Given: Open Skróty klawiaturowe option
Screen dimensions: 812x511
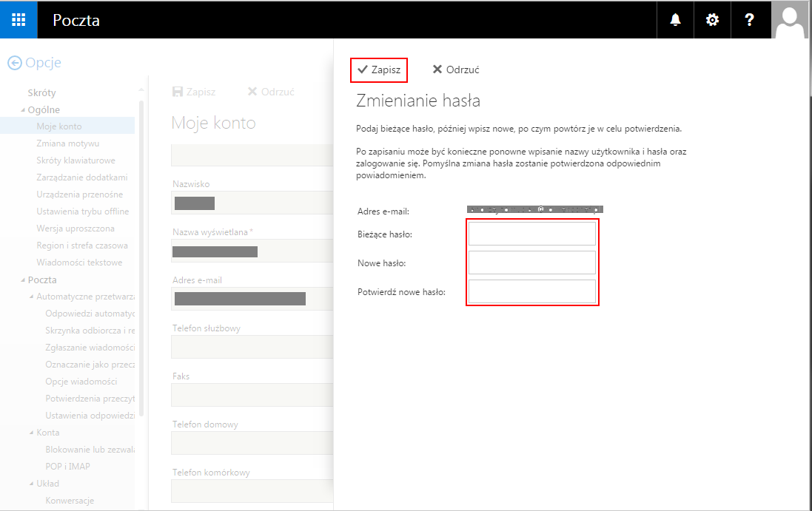Looking at the screenshot, I should [76, 160].
